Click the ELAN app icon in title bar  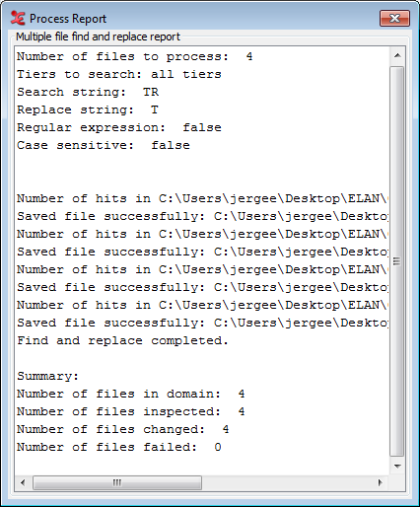[x=18, y=18]
